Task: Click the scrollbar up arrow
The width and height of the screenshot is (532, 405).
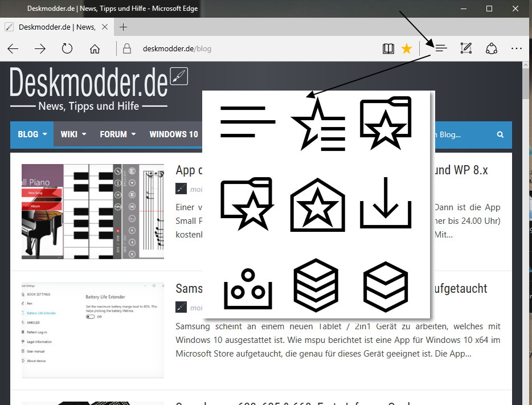Action: [x=526, y=65]
